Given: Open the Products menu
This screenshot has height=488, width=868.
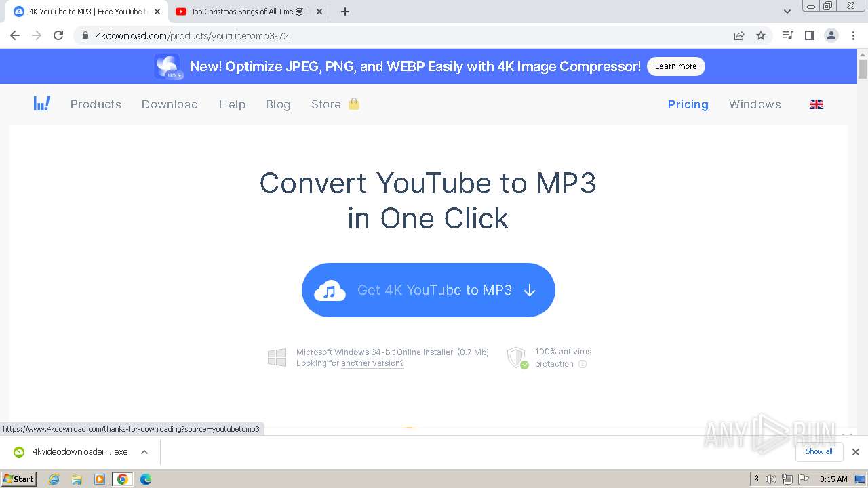Looking at the screenshot, I should [96, 104].
